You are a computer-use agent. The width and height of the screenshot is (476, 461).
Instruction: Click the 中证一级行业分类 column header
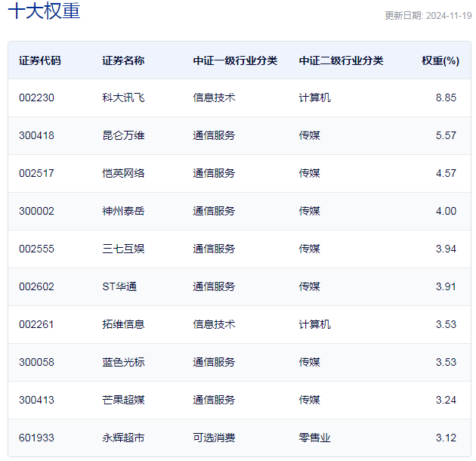[235, 60]
